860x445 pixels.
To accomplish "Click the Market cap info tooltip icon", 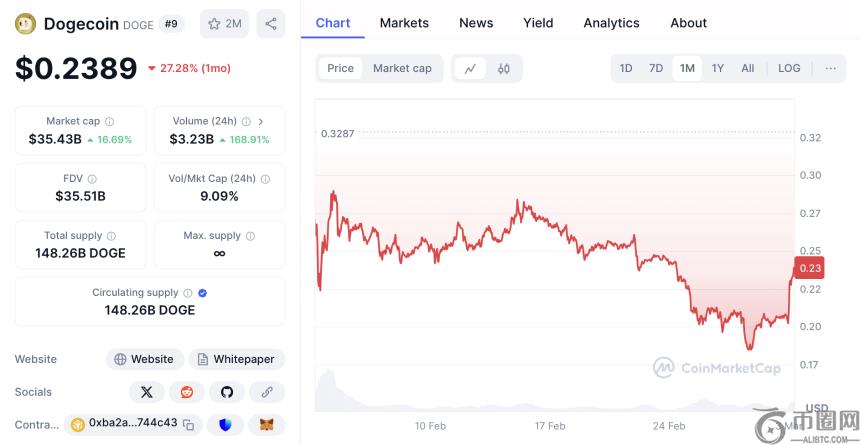I will [110, 121].
